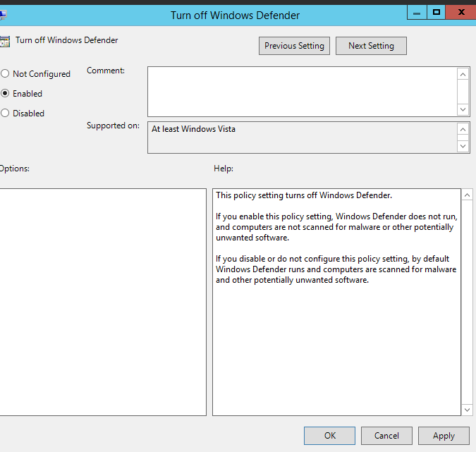This screenshot has height=452, width=476.
Task: Click the policy icon beside the setting name
Action: (4, 42)
